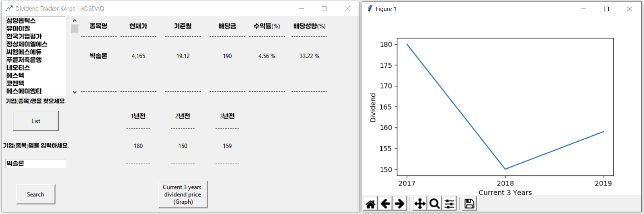Pick 에스에이엠티 list entry
The image size is (644, 214).
tap(24, 91)
